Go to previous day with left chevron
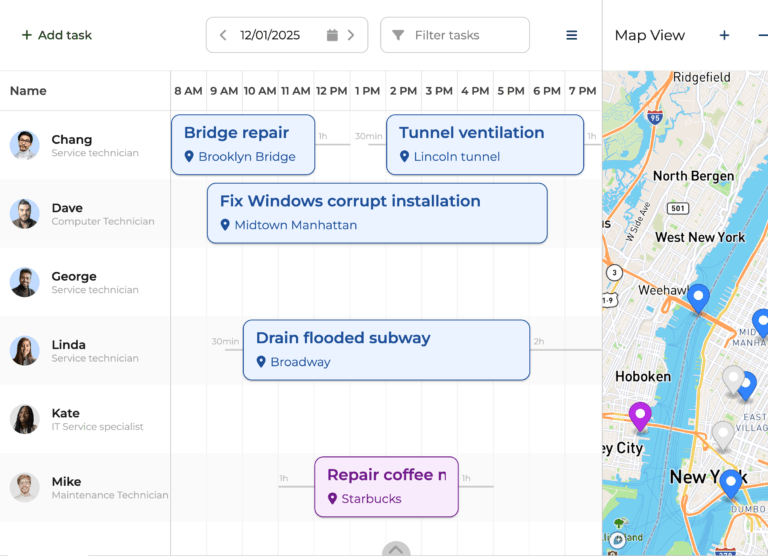 [x=223, y=35]
